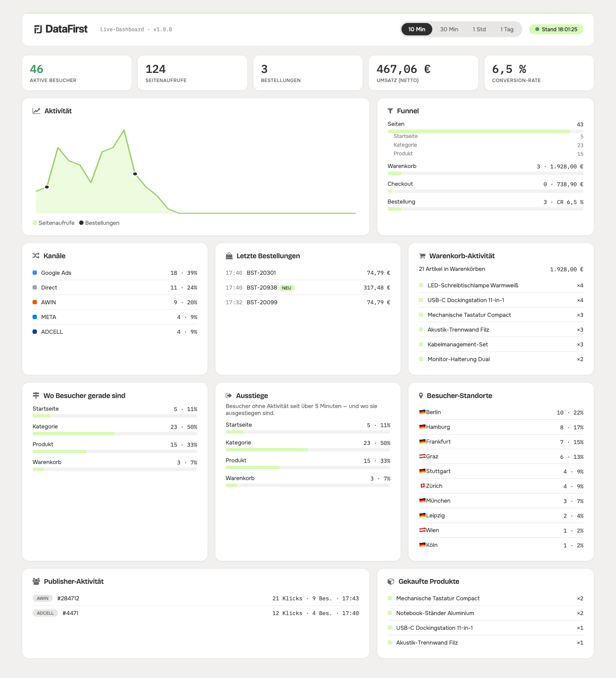Click the Direct gray color swatch

[x=35, y=287]
